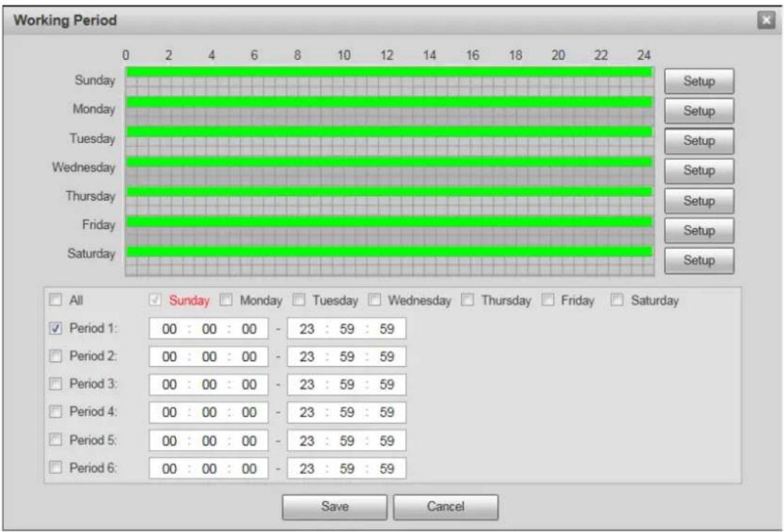Enable the Tuesday checkbox
Screen dimensions: 784x532
point(298,300)
